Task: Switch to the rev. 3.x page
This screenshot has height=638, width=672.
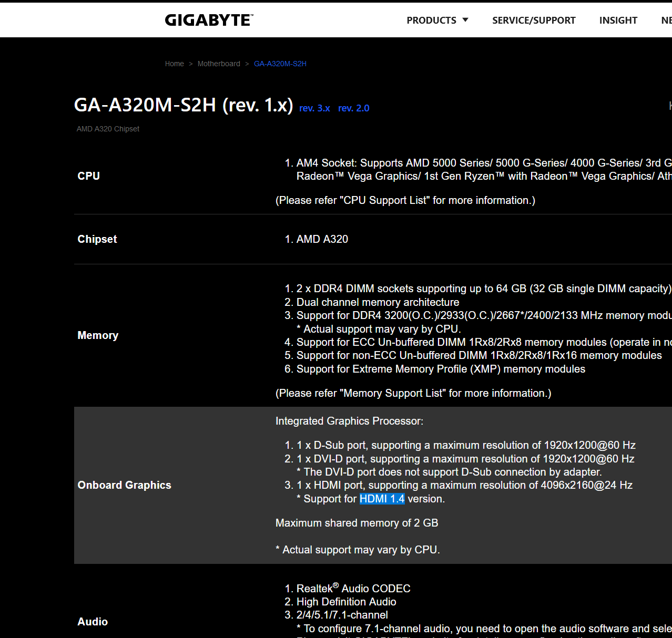Action: (314, 108)
